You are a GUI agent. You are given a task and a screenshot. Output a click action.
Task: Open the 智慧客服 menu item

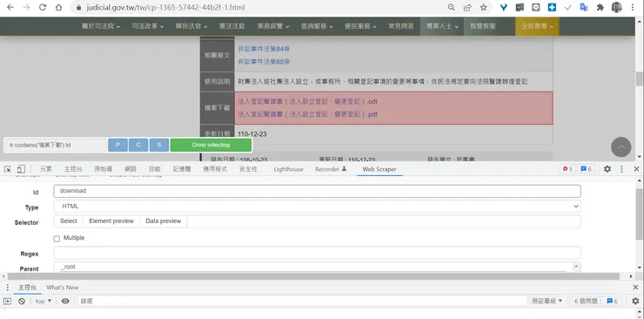click(483, 26)
